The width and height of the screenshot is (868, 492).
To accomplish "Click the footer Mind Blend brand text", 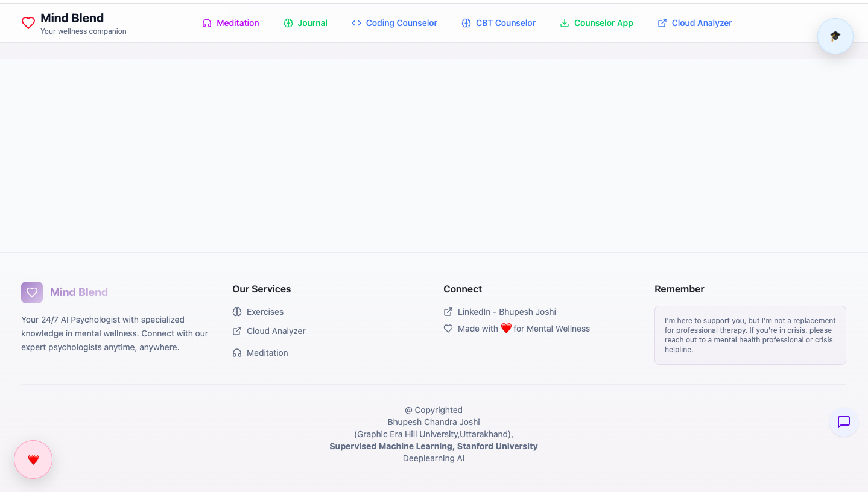I will (79, 292).
